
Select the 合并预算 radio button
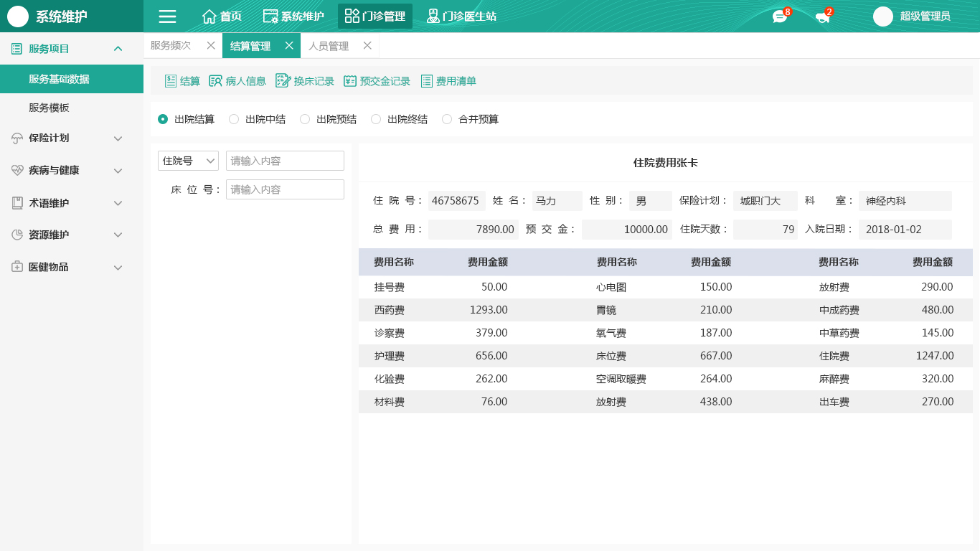tap(447, 119)
